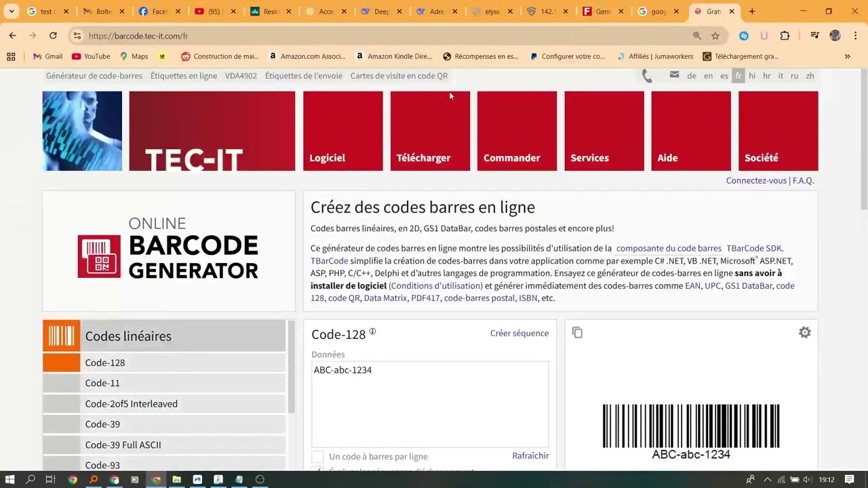Select Code-39 Full ASCII
Screen dimensions: 868x488
coord(164,445)
